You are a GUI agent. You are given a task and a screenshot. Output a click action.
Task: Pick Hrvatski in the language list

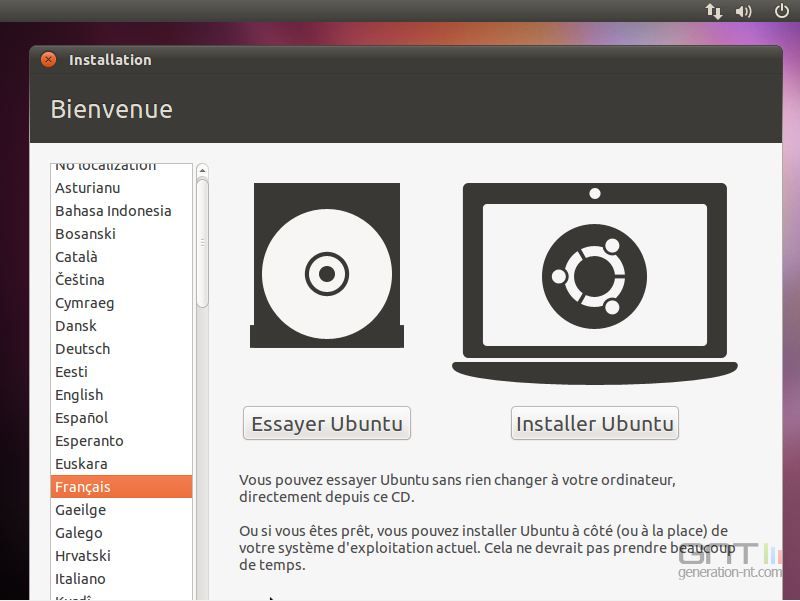coord(121,556)
